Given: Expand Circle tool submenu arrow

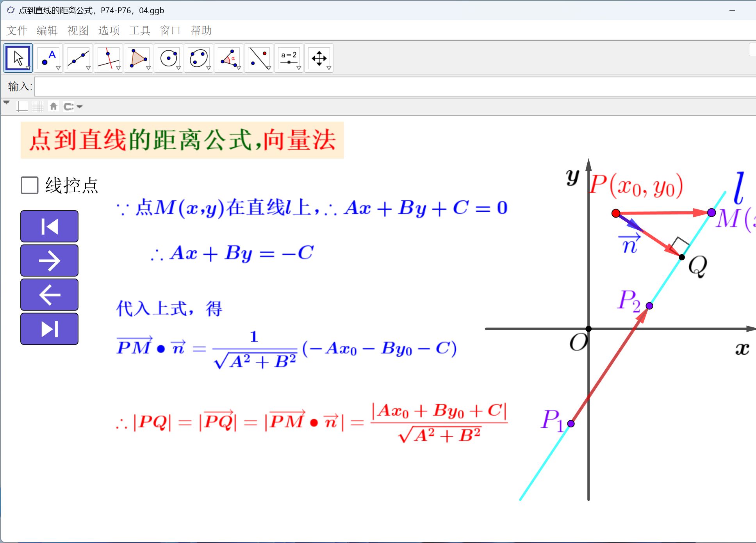Looking at the screenshot, I should tap(178, 68).
